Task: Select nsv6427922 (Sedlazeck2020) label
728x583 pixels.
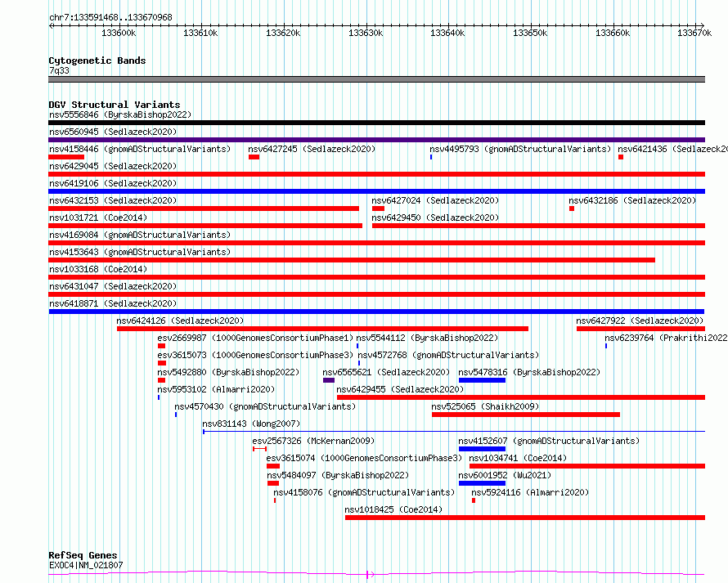Action: click(x=640, y=321)
